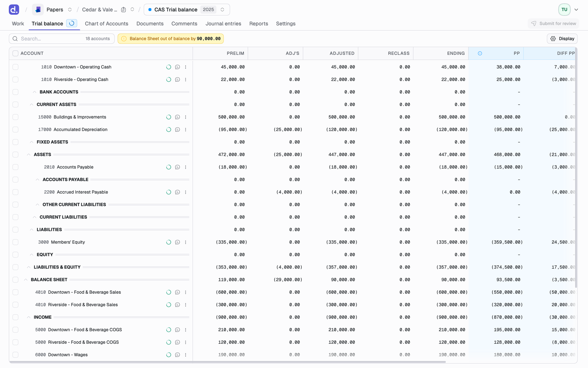The image size is (588, 368).
Task: Click status circle for Buildings & Improvements
Action: click(x=169, y=117)
